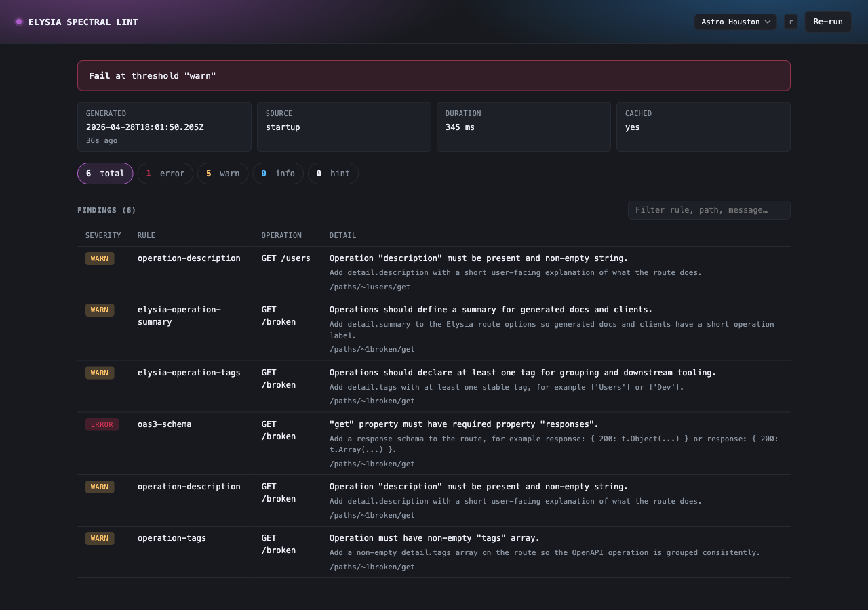Click the WARN badge in the GET /users row
This screenshot has height=610, width=868.
pos(100,258)
